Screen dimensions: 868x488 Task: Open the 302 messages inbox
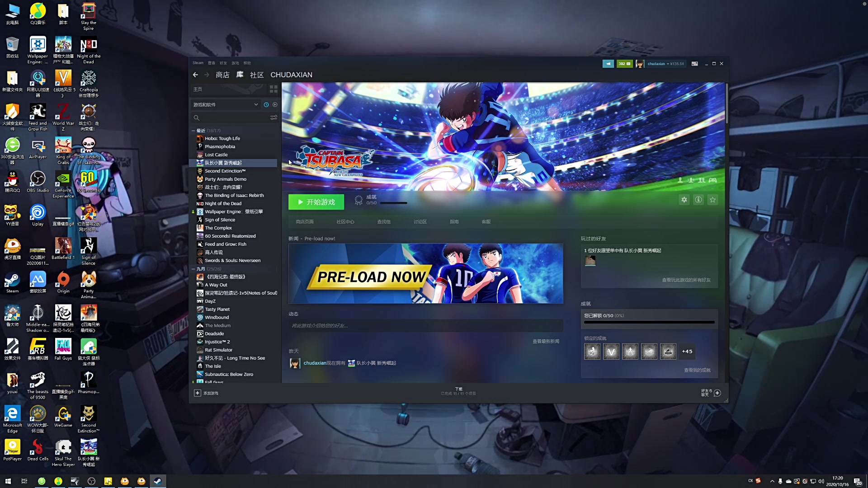624,64
